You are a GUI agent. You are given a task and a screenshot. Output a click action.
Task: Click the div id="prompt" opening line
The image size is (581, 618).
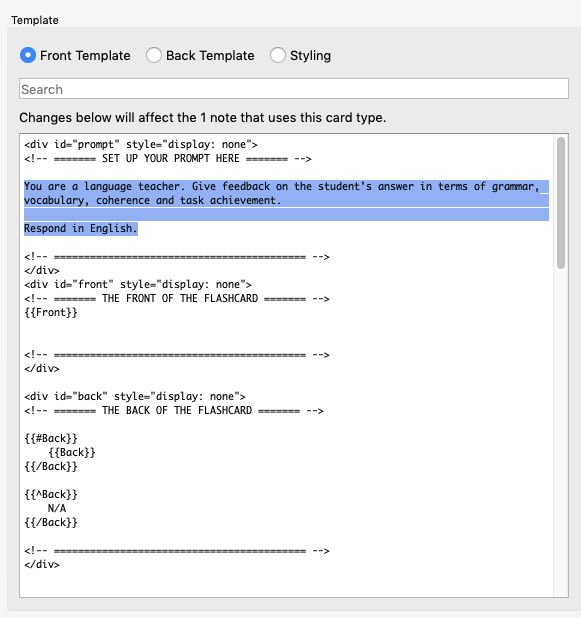[x=141, y=145]
